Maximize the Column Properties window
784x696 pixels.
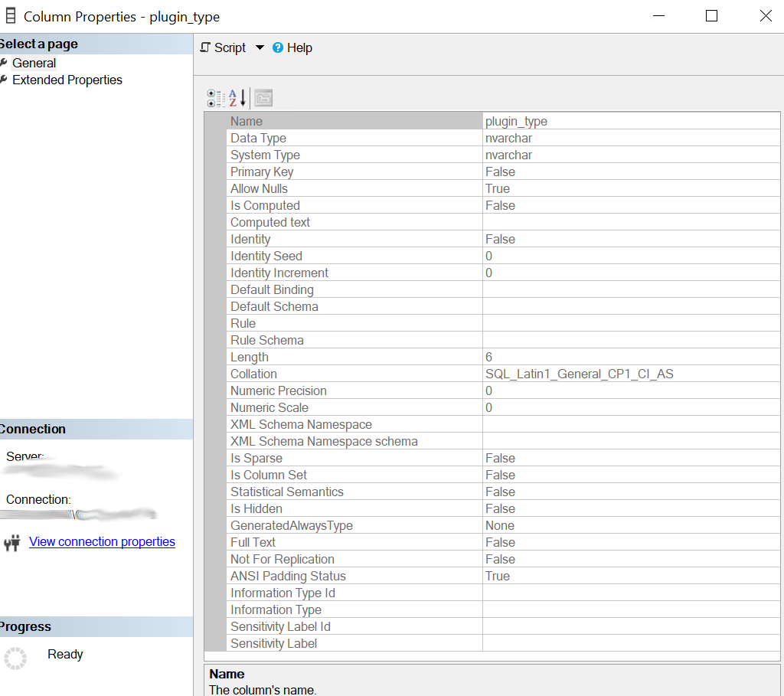pos(711,16)
